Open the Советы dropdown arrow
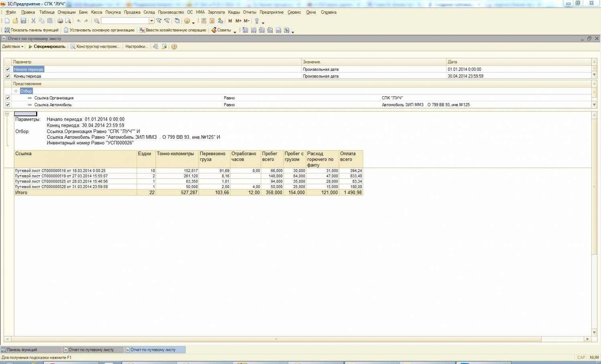Image resolution: width=601 pixels, height=364 pixels. (235, 31)
